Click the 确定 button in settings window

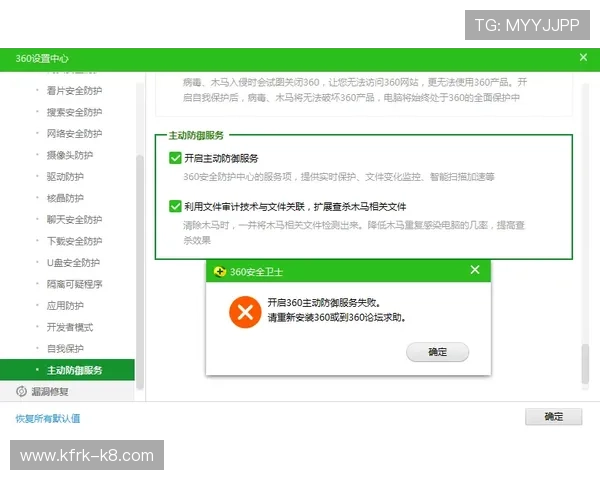(554, 416)
